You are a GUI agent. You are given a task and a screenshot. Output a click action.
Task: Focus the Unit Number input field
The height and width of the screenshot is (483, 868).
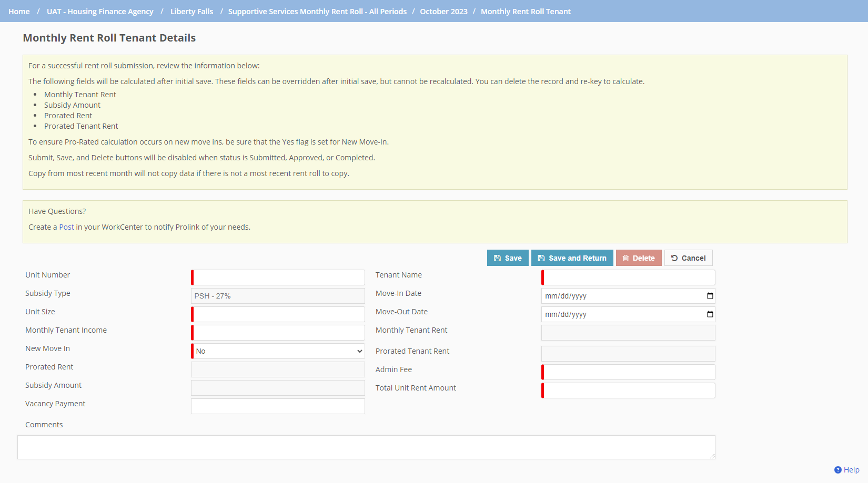tap(278, 278)
